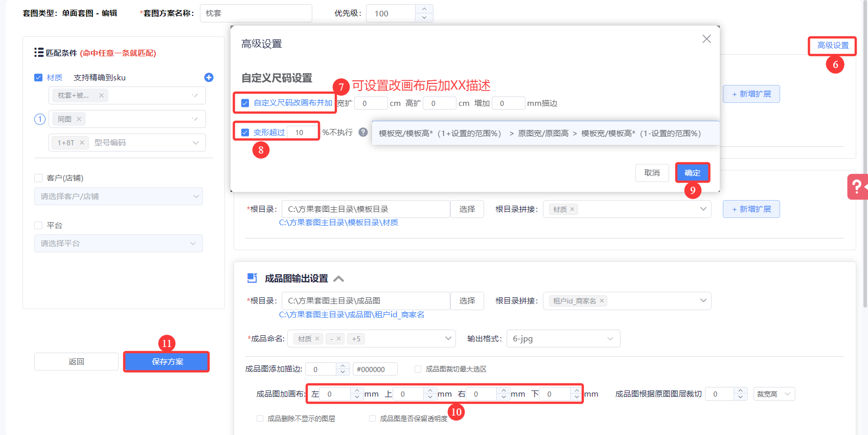Viewport: 868px width, 435px height.
Task: Close the 高级设置 dialog with the X
Action: pos(706,39)
